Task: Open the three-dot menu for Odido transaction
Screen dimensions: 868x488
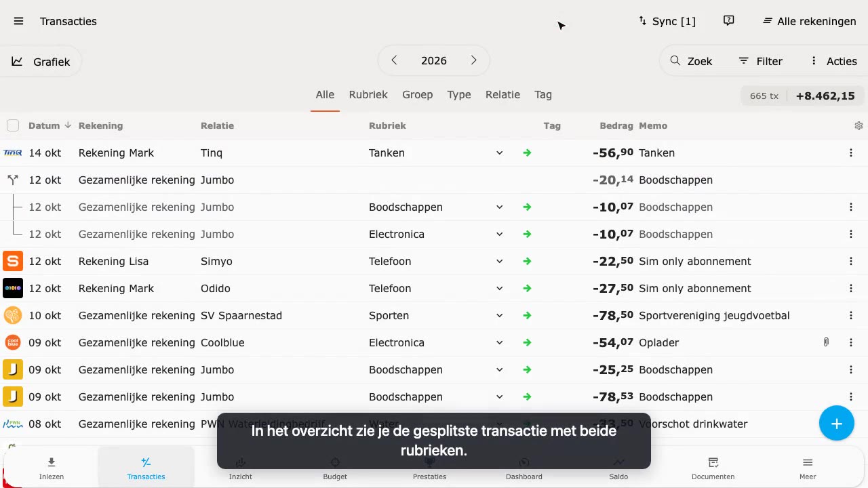Action: [x=851, y=289]
